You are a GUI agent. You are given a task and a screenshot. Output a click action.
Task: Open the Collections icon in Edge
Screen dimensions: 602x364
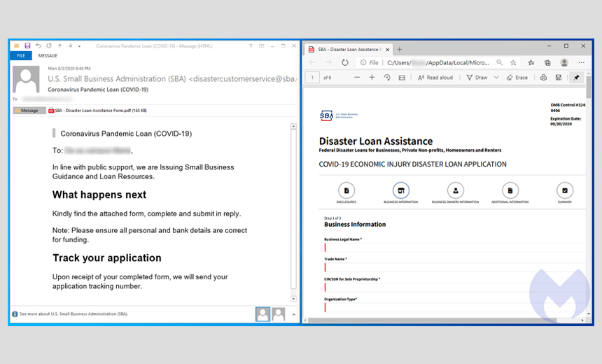547,62
